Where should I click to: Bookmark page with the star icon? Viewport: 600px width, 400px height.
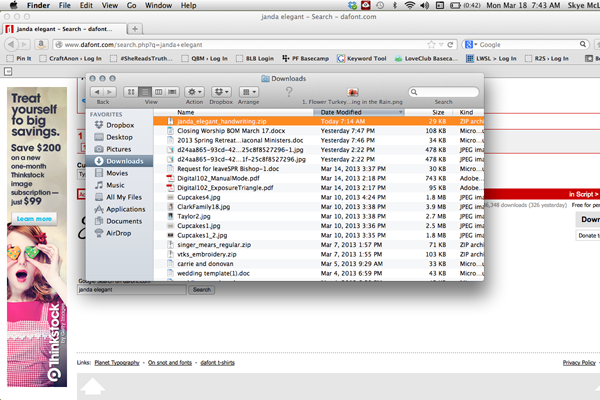click(431, 45)
